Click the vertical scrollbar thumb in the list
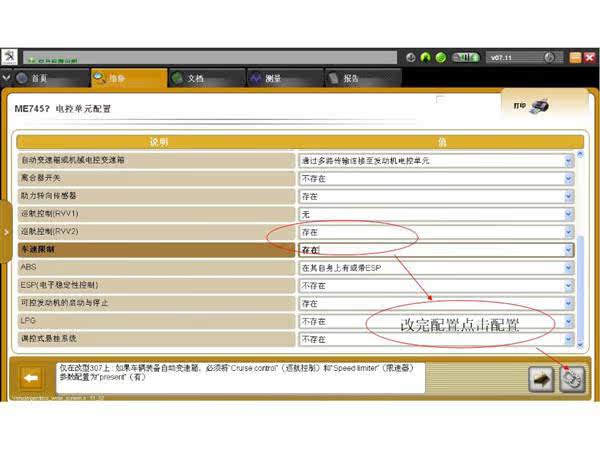Image resolution: width=600 pixels, height=450 pixels. (580, 288)
